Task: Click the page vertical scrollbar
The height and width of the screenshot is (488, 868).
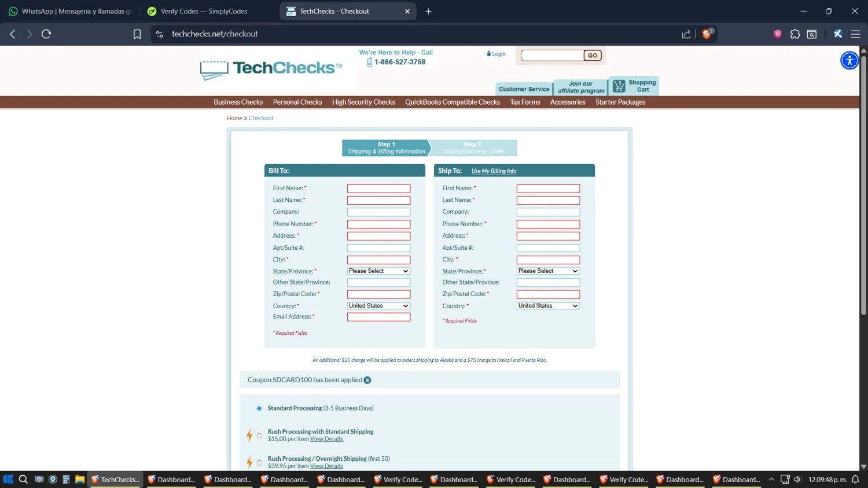Action: (863, 185)
